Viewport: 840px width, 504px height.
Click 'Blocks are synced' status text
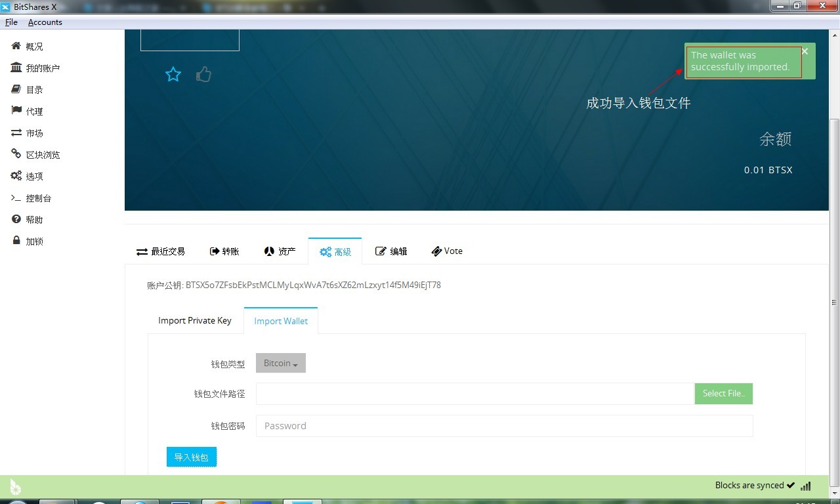tap(749, 486)
